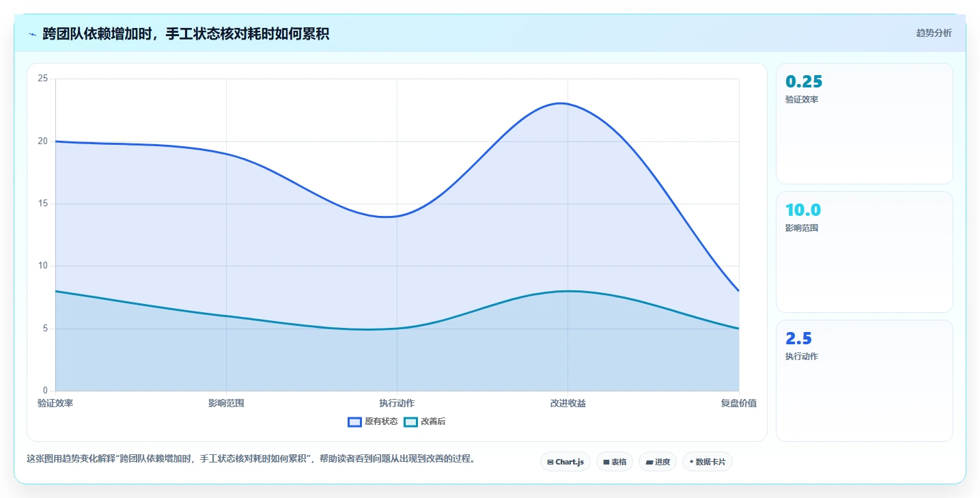Click the 10.0 影响范围 stat card

click(x=865, y=252)
